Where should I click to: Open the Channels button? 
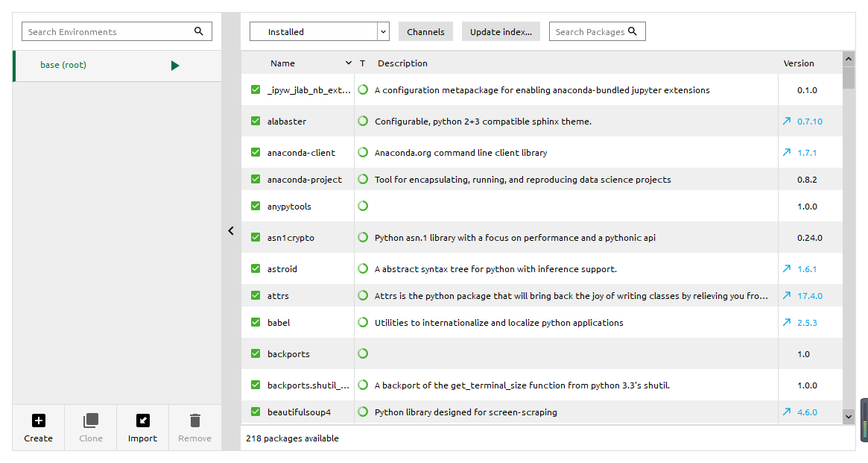tap(425, 31)
